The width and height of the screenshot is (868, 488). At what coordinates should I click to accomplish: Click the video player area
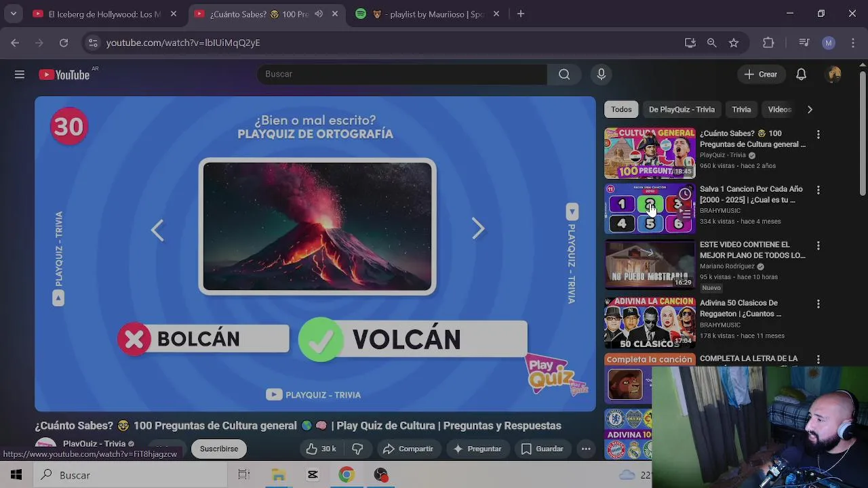[x=315, y=253]
